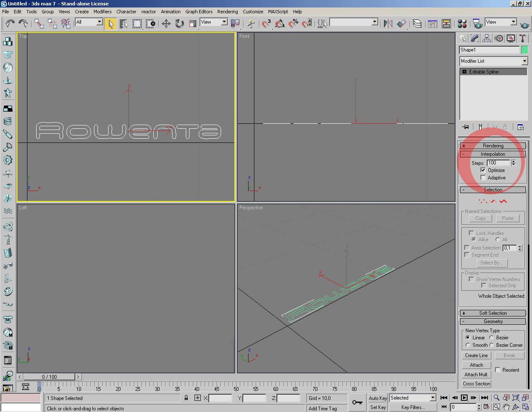532x412 pixels.
Task: Click the Create Line button
Action: 476,356
